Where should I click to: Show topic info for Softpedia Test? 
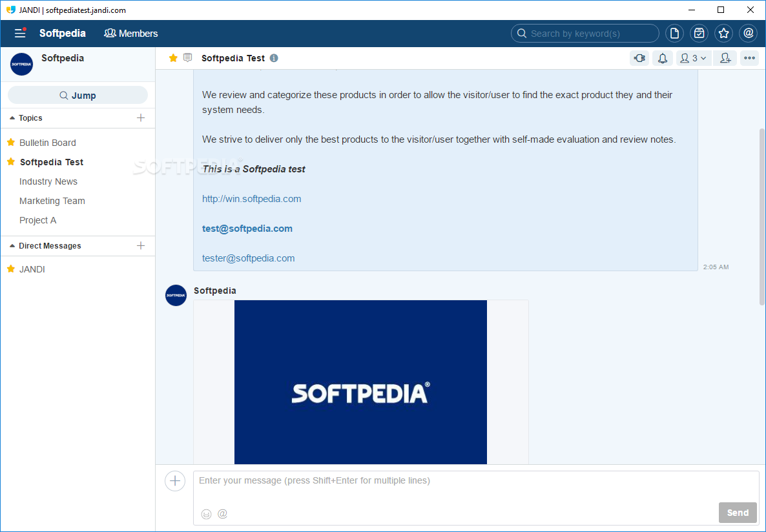274,58
